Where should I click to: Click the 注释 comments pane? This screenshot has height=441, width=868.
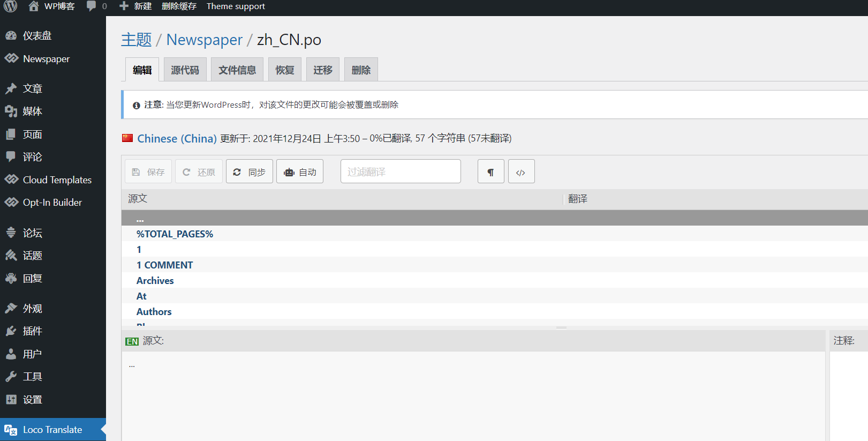tap(849, 396)
